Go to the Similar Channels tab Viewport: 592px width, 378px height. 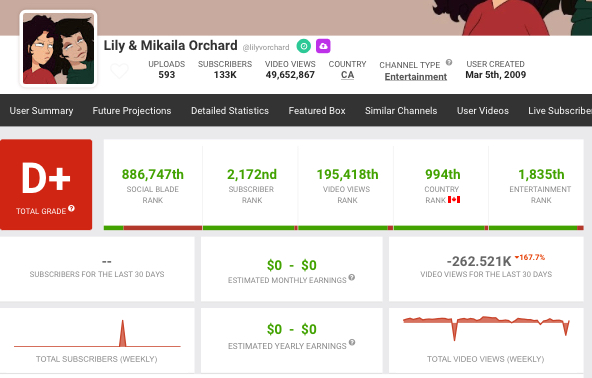pyautogui.click(x=401, y=111)
